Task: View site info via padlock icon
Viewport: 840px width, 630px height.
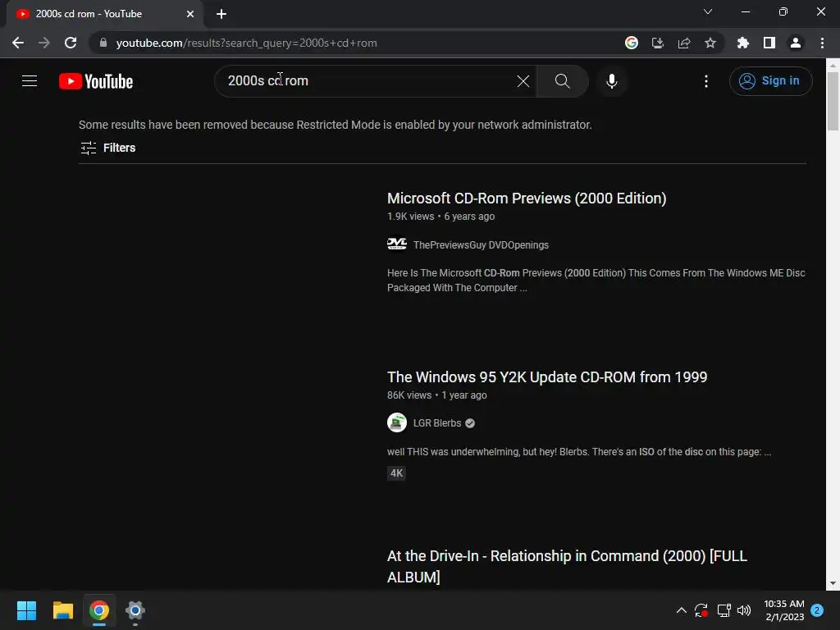Action: pos(103,43)
